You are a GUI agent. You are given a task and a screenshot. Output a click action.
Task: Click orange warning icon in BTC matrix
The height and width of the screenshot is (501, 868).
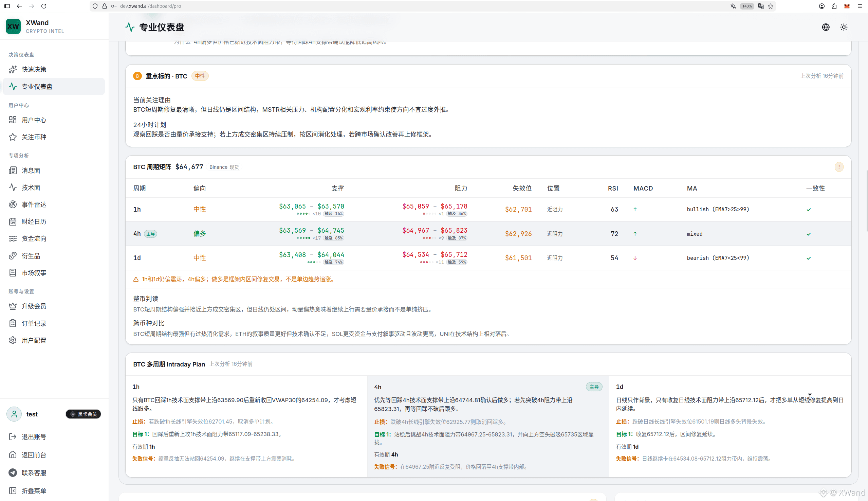click(839, 167)
